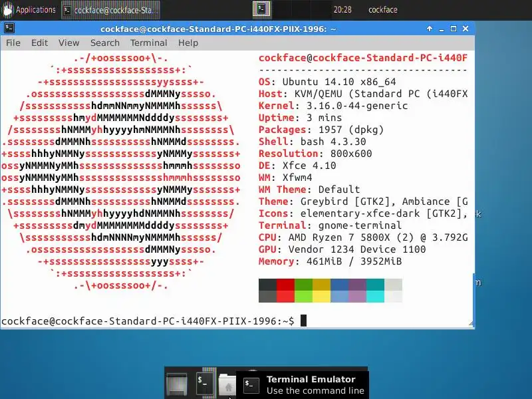Click the 'CPU: AMD Ryzen 7 5800X' line
This screenshot has width=532, height=399.
tap(363, 237)
